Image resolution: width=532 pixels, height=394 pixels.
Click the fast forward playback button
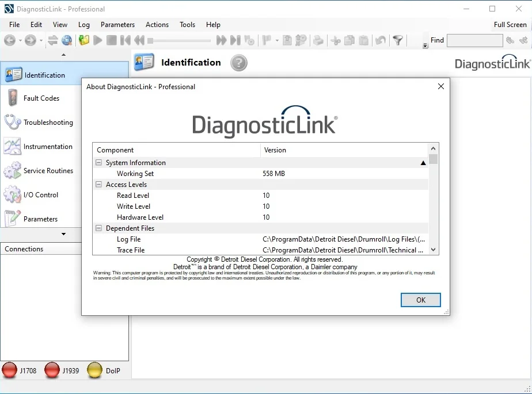coord(221,40)
